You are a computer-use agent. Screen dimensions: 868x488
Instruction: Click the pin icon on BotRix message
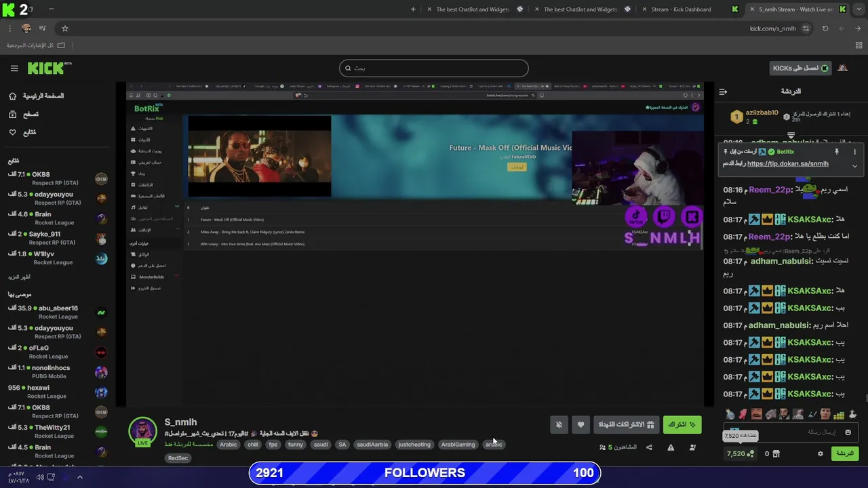click(x=836, y=152)
